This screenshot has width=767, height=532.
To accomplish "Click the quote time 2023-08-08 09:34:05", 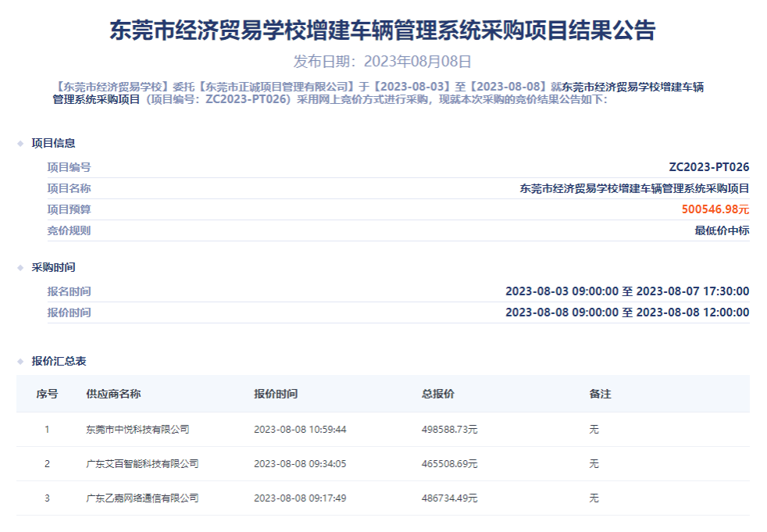I will [x=300, y=464].
